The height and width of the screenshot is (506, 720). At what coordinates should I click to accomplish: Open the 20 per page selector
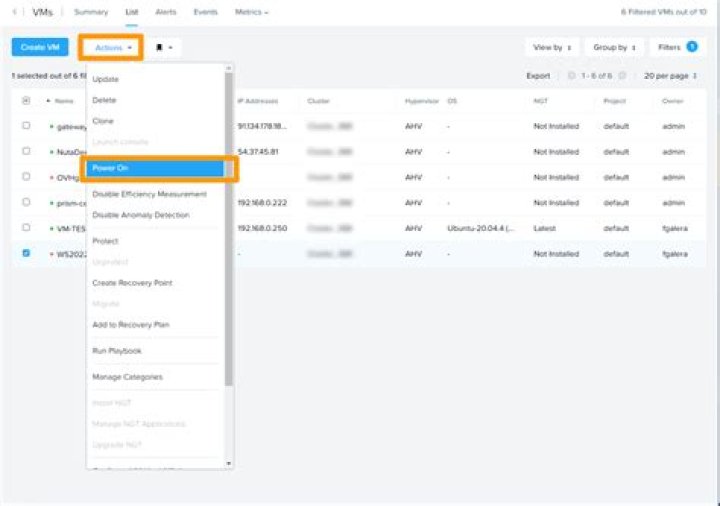671,76
